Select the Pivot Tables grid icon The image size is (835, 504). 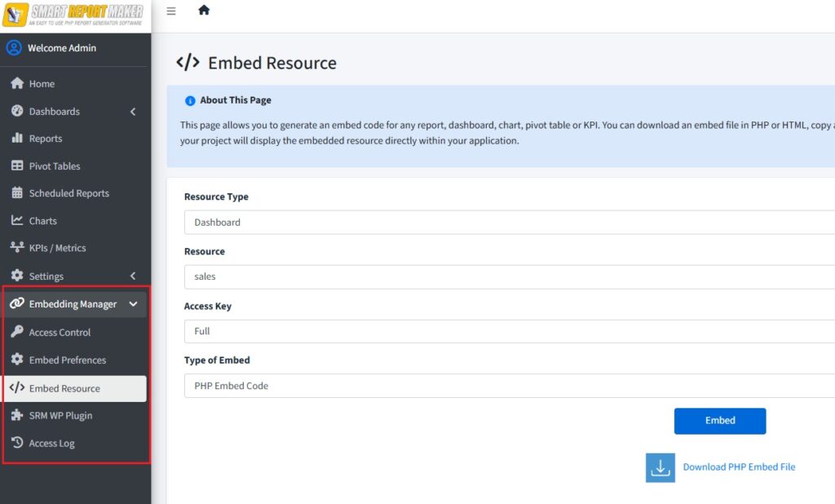click(16, 166)
